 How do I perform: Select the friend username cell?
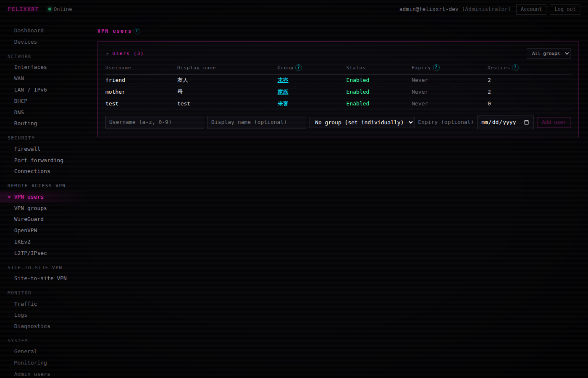point(115,80)
